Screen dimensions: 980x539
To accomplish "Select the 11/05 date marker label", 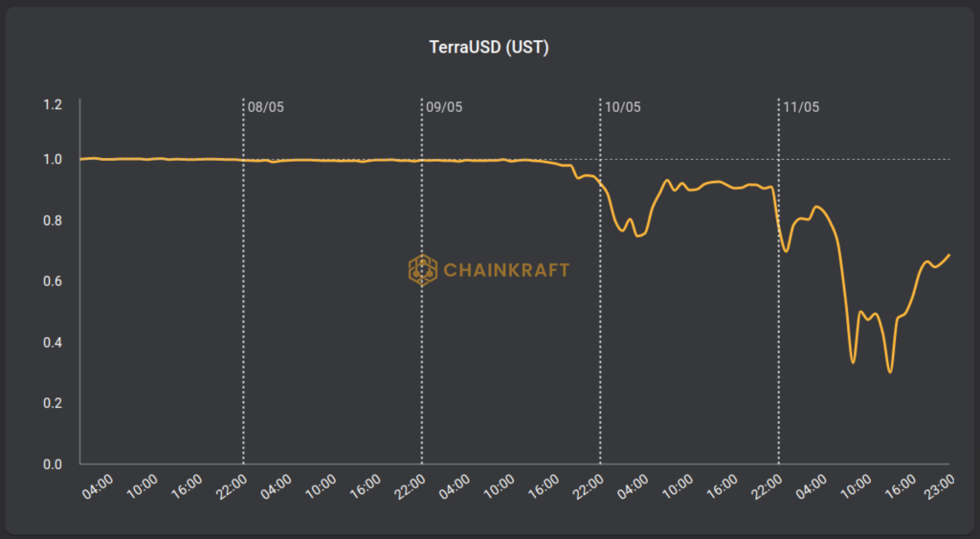I will tap(801, 107).
